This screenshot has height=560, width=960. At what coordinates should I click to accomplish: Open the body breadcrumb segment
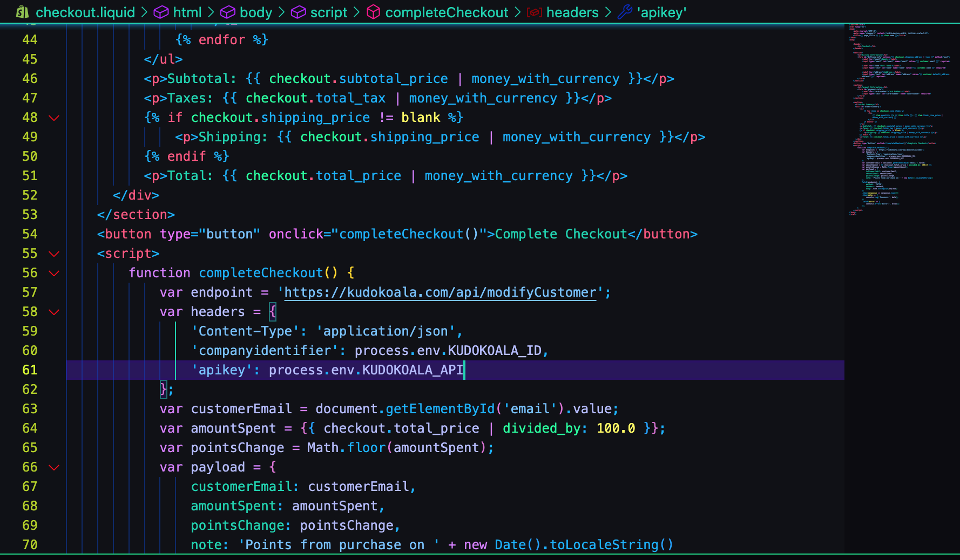click(x=256, y=12)
